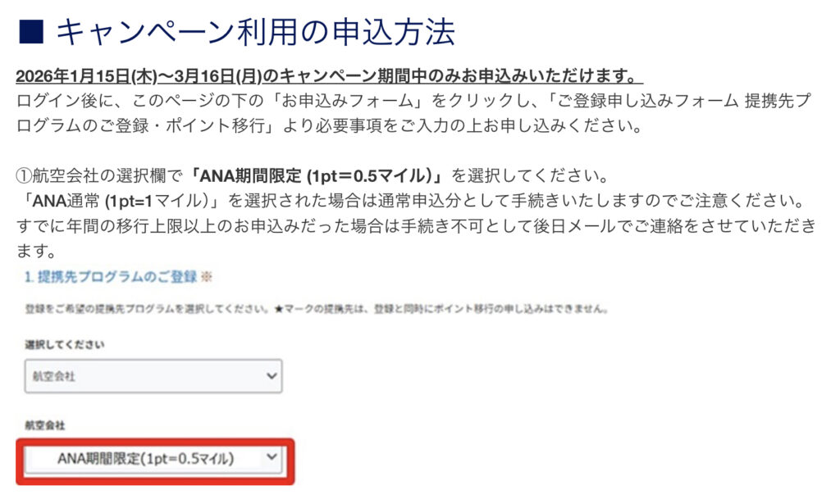Click the 「1. 提携先プログラムのご登録」 section heading
Image resolution: width=840 pixels, height=504 pixels.
[x=109, y=277]
